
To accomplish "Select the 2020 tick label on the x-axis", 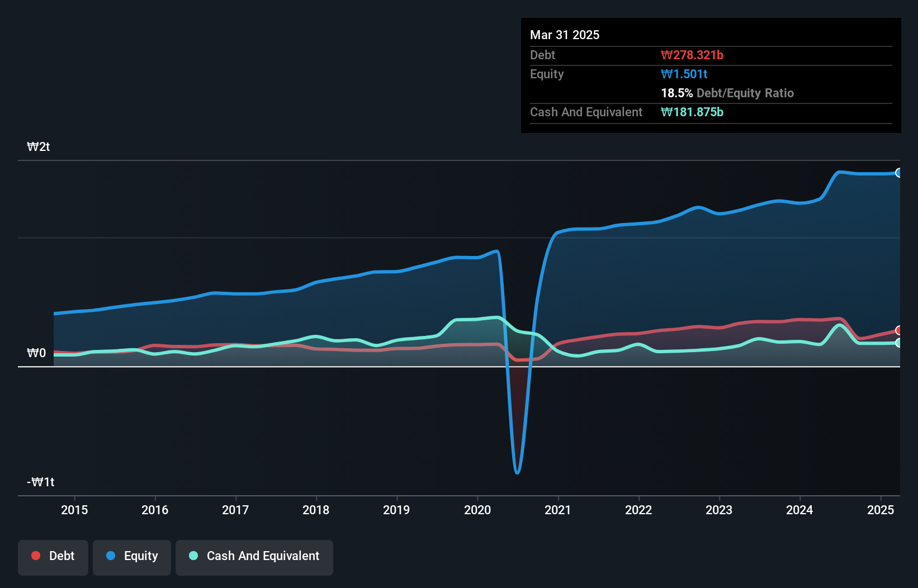I will [x=477, y=510].
